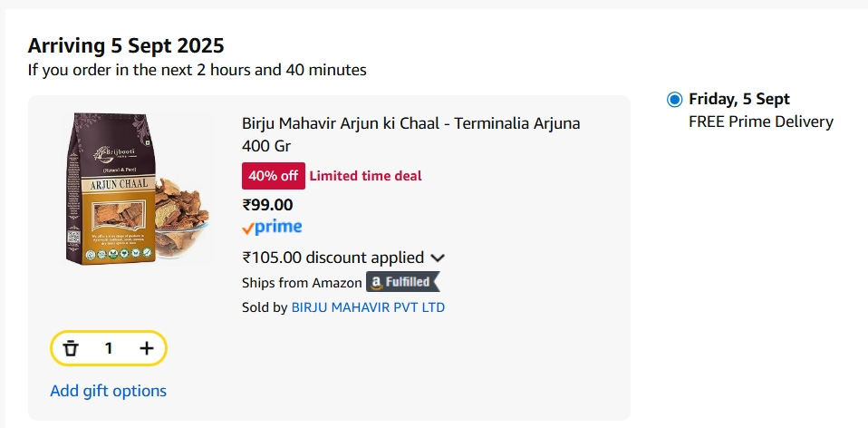This screenshot has width=868, height=428.
Task: Select the Friday, 5 Sept radio button
Action: [x=674, y=100]
